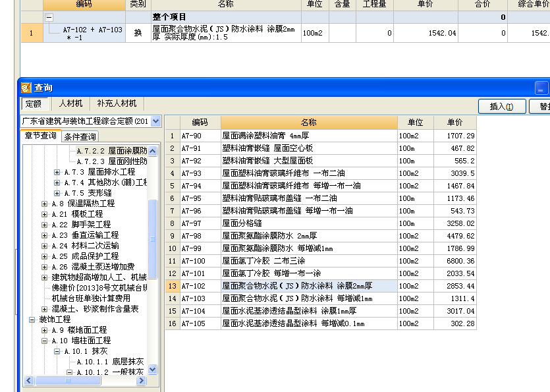Collapse the 装饰工程 node
This screenshot has height=392, width=550.
click(x=32, y=320)
